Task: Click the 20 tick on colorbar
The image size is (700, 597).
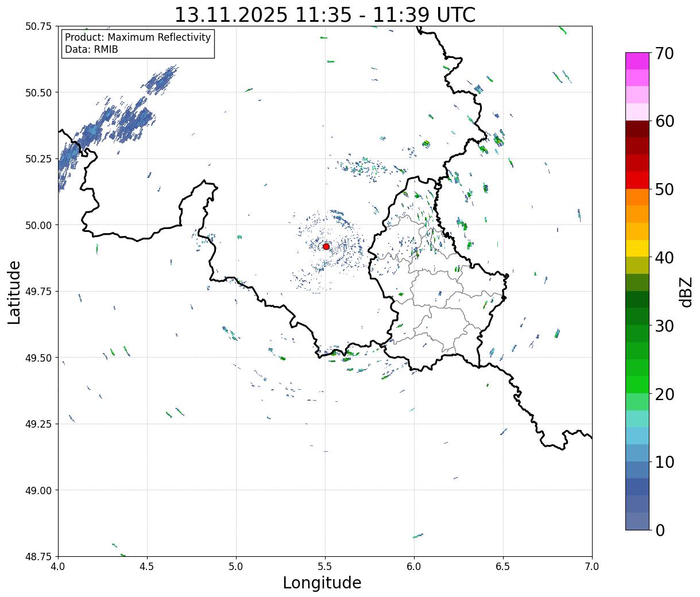Action: coord(664,394)
